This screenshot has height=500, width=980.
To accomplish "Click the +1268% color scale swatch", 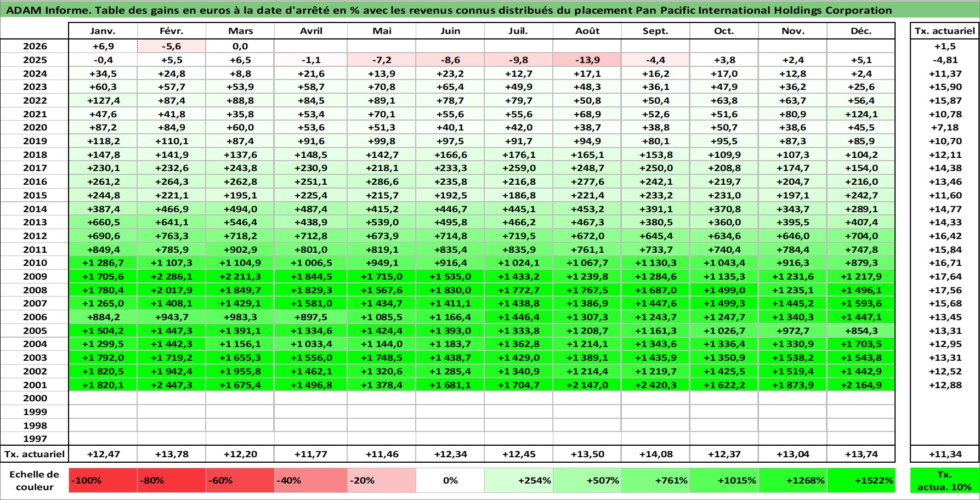I will [x=793, y=480].
